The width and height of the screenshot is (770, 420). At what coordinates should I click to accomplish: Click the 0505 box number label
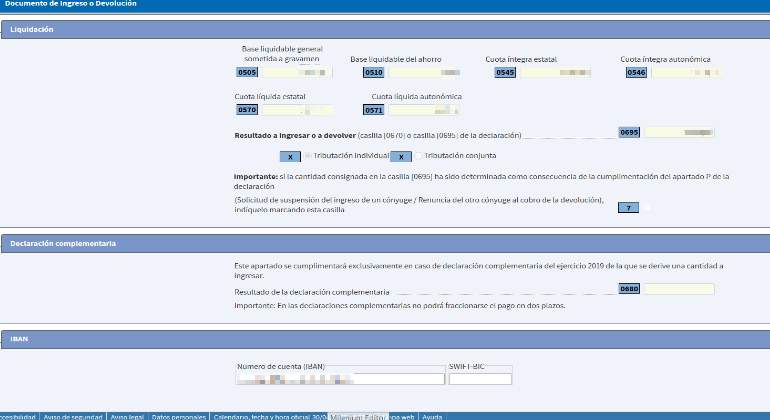click(247, 72)
